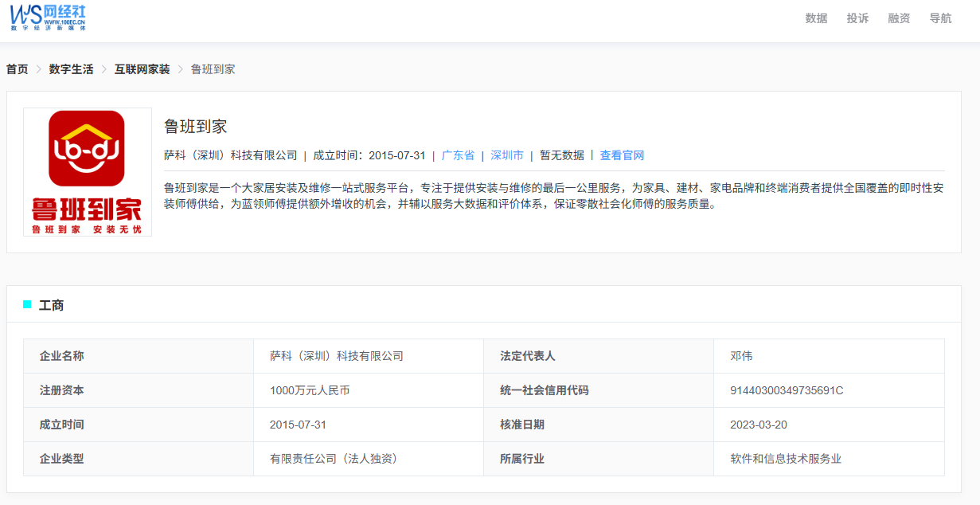Click the 2023-03-20 value cell
Viewport: 980px width, 505px height.
point(829,425)
